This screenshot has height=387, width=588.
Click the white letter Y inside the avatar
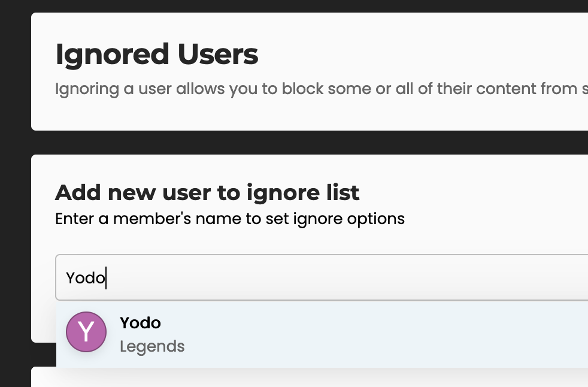pyautogui.click(x=86, y=332)
